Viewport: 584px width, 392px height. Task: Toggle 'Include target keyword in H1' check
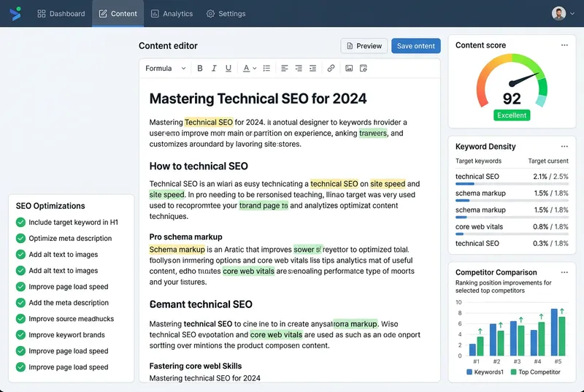(20, 223)
